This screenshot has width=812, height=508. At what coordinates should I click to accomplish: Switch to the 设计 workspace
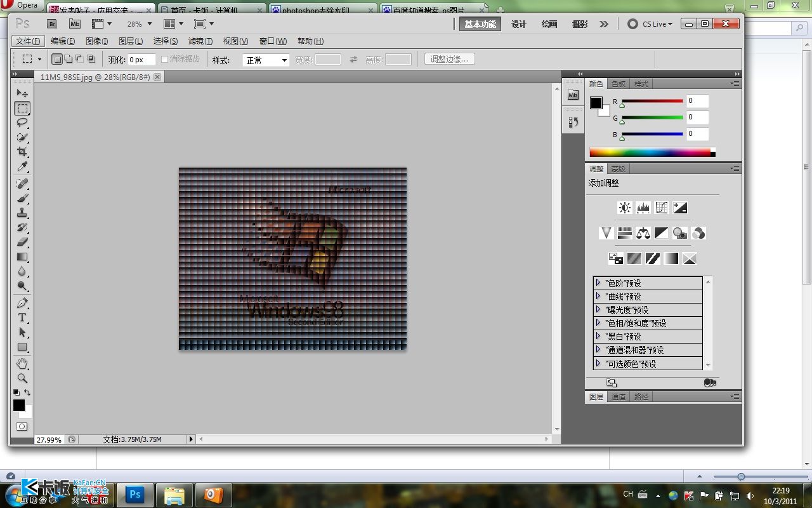tap(519, 24)
